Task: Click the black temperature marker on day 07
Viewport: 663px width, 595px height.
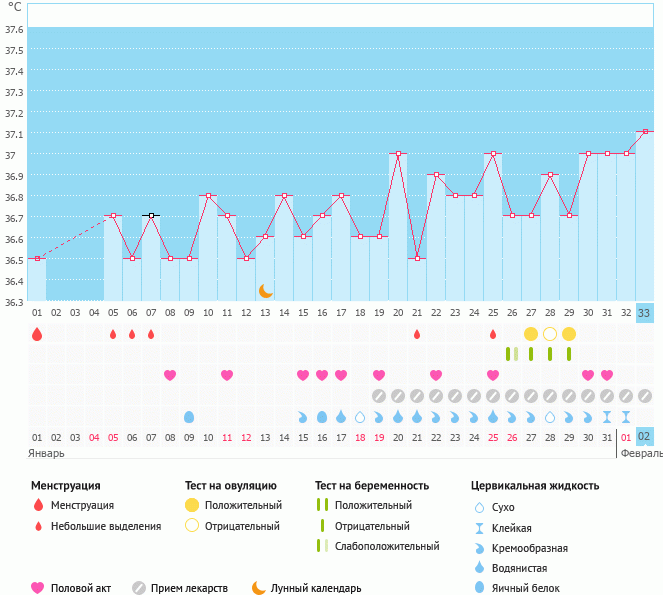Action: click(x=151, y=215)
